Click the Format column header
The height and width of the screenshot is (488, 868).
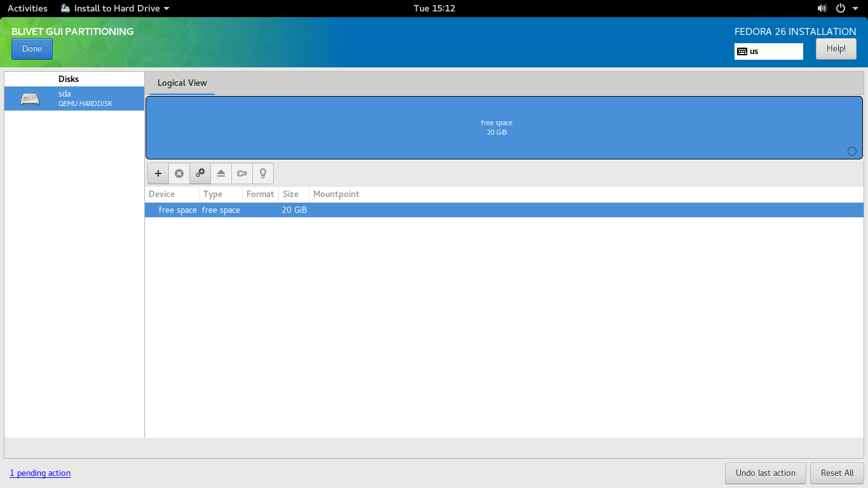(x=261, y=194)
